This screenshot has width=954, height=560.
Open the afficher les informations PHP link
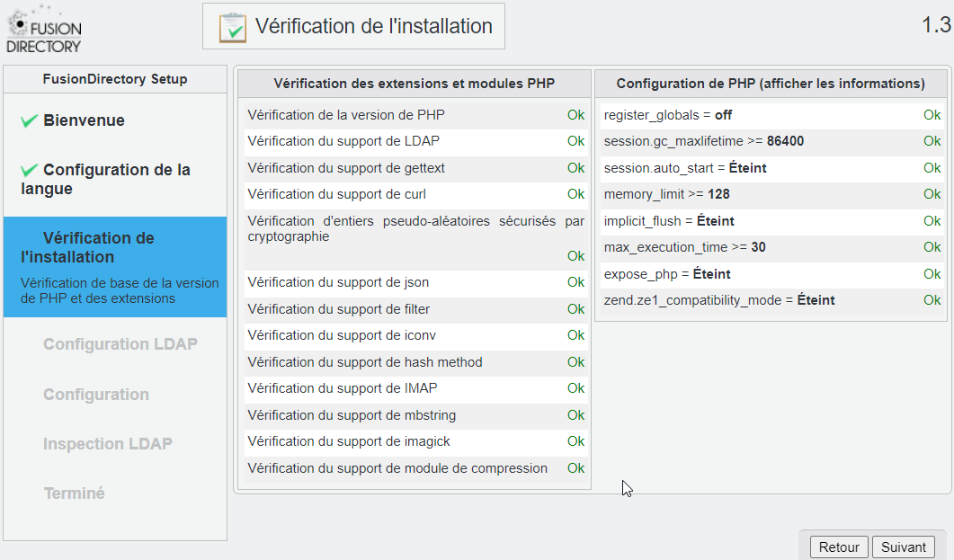[x=842, y=84]
